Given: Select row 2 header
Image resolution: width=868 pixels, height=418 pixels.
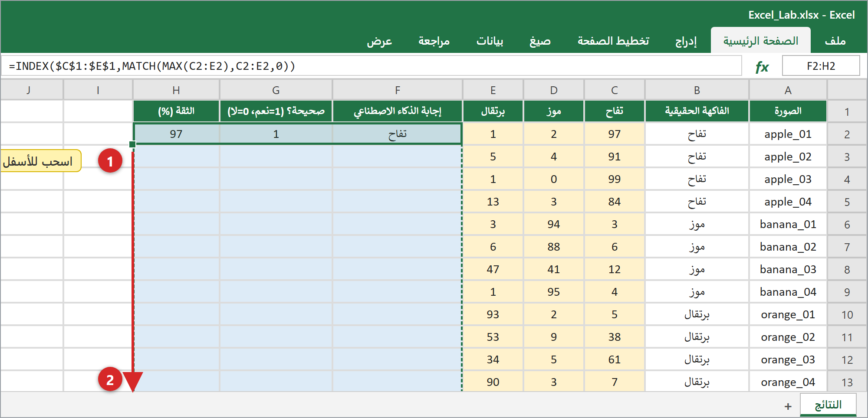Looking at the screenshot, I should pyautogui.click(x=847, y=134).
